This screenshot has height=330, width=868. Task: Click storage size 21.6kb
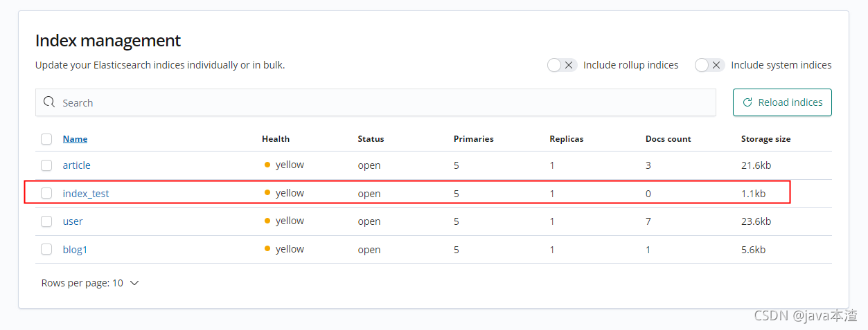756,165
